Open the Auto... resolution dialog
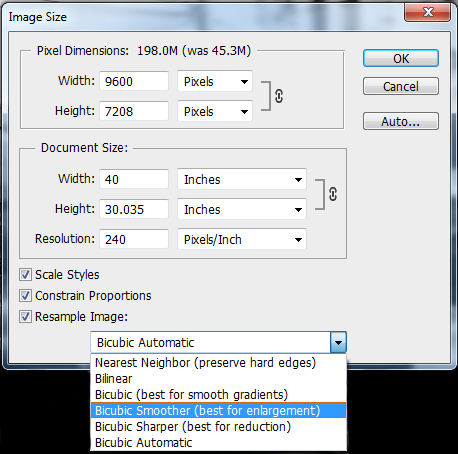This screenshot has height=454, width=458. tap(401, 121)
